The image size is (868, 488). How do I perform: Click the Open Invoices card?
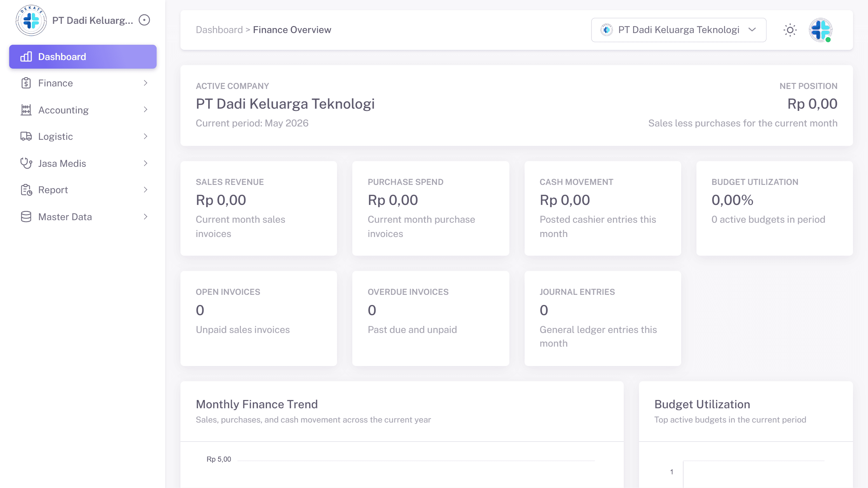[258, 318]
